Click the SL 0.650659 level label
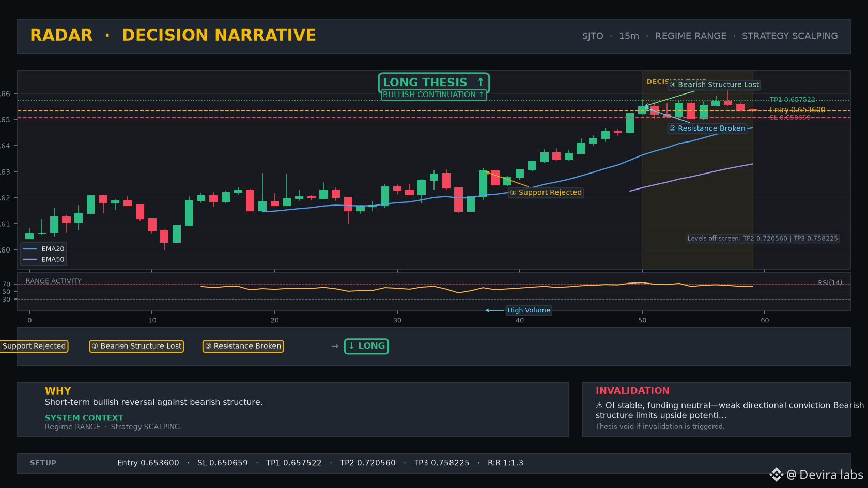 point(790,118)
